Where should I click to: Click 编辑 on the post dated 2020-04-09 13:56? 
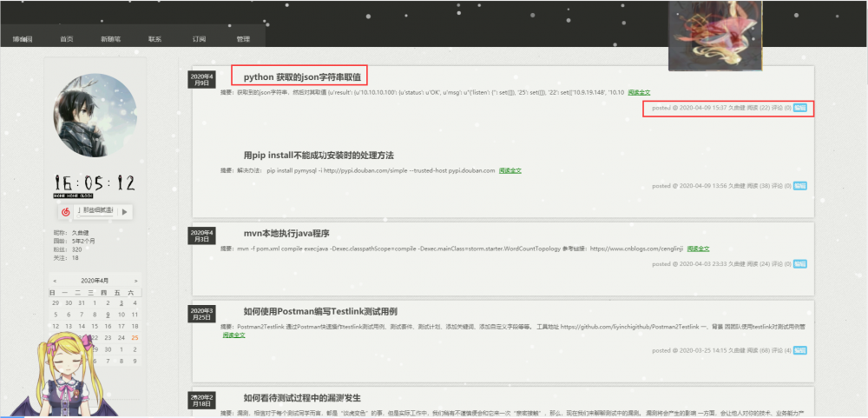coord(800,186)
